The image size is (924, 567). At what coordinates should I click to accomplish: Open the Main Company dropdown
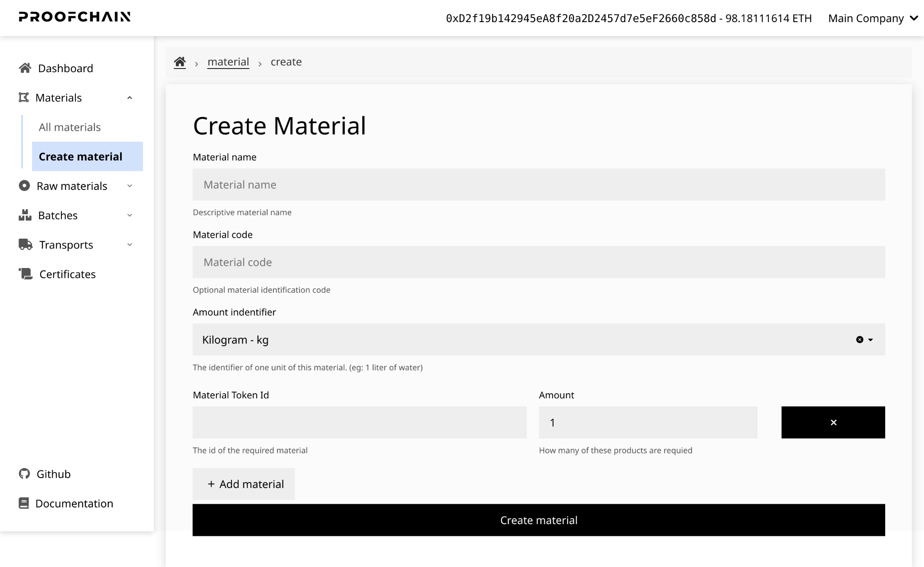click(x=873, y=18)
